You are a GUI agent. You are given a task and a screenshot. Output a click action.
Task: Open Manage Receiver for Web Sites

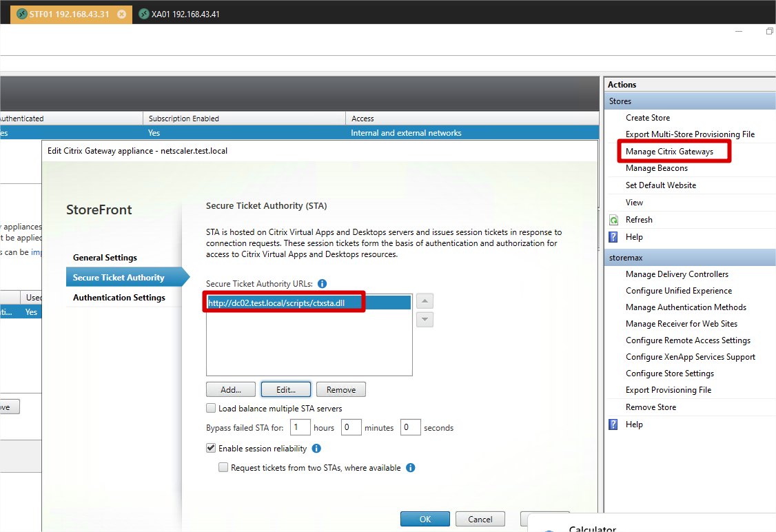click(x=681, y=324)
